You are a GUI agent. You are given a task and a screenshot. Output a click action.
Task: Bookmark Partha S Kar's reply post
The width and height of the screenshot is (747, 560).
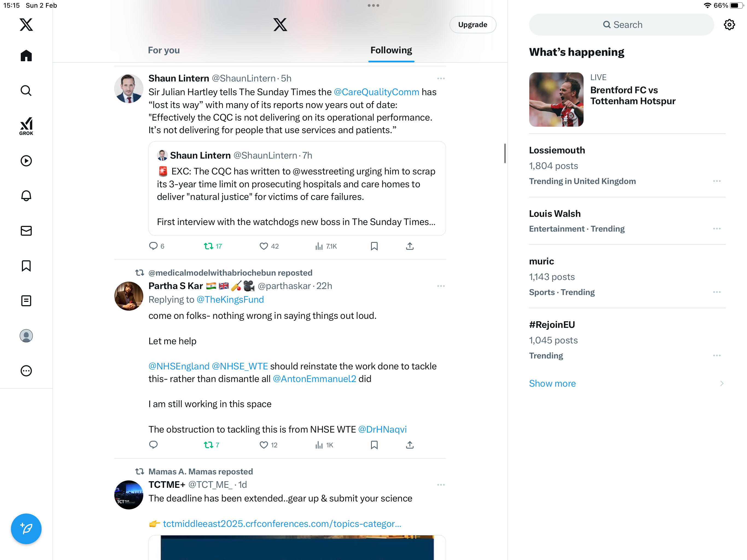[374, 445]
